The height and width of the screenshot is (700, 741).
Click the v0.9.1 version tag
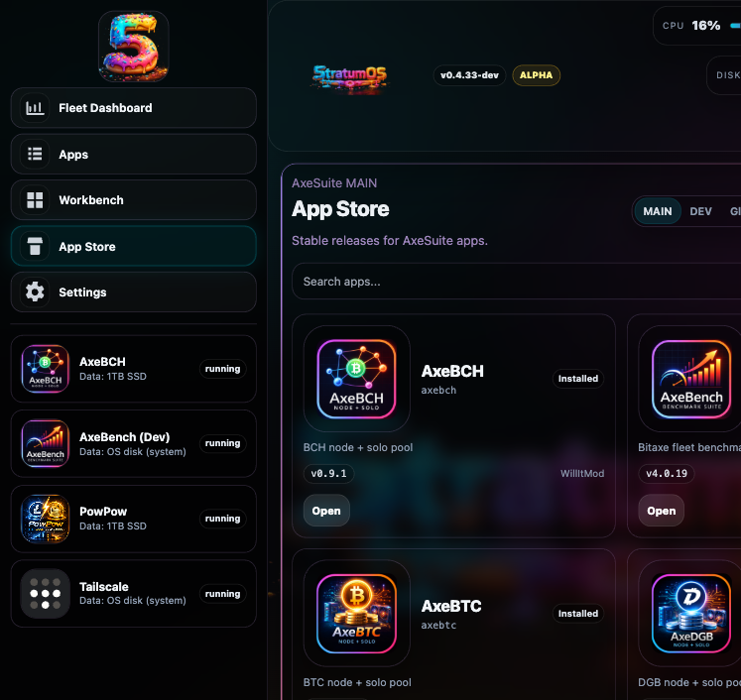tap(329, 473)
